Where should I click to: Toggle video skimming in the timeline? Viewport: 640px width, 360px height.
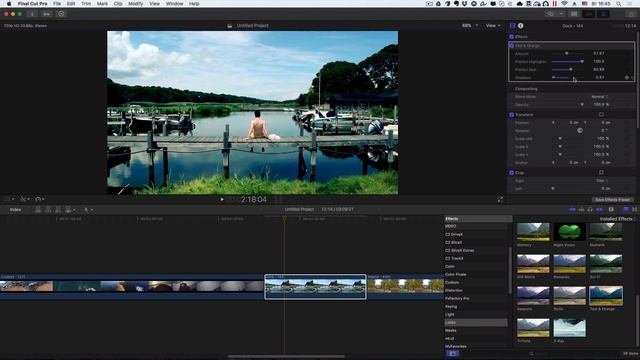tap(572, 209)
